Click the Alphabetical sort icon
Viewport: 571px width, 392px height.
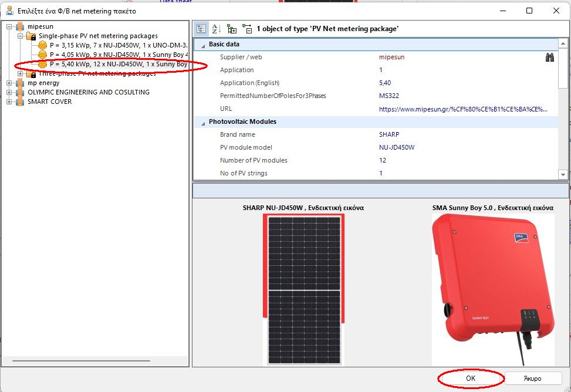215,29
